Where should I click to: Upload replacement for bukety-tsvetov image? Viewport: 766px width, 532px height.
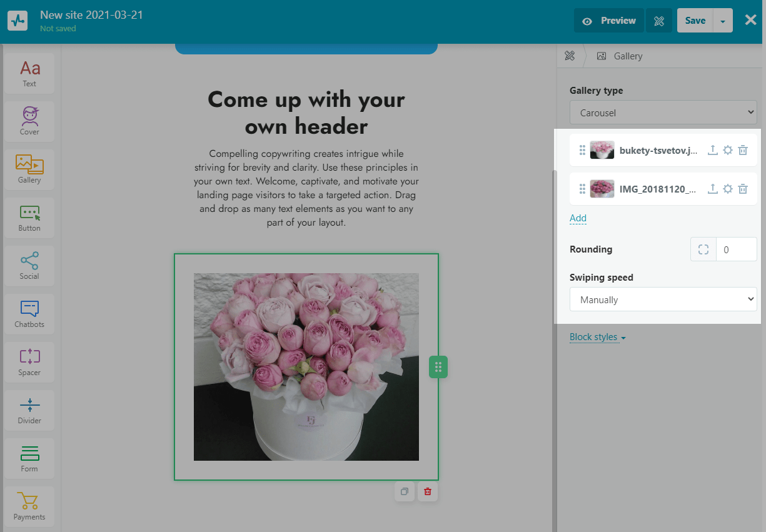point(712,150)
